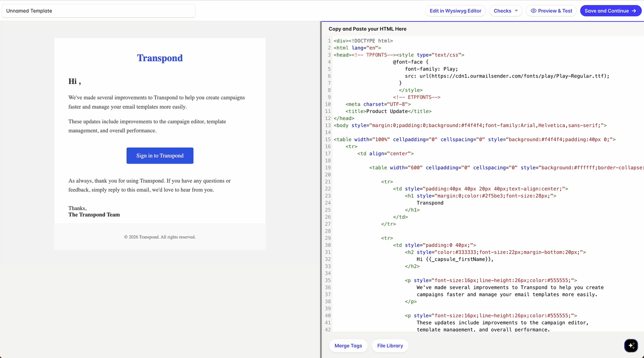Viewport: 644px width, 358px height.
Task: Click the body style code line
Action: 470,125
